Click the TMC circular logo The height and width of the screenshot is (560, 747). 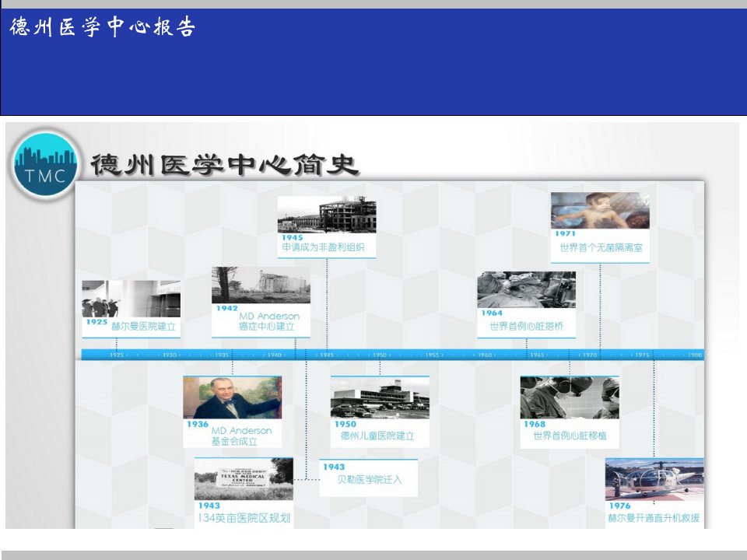pos(45,165)
